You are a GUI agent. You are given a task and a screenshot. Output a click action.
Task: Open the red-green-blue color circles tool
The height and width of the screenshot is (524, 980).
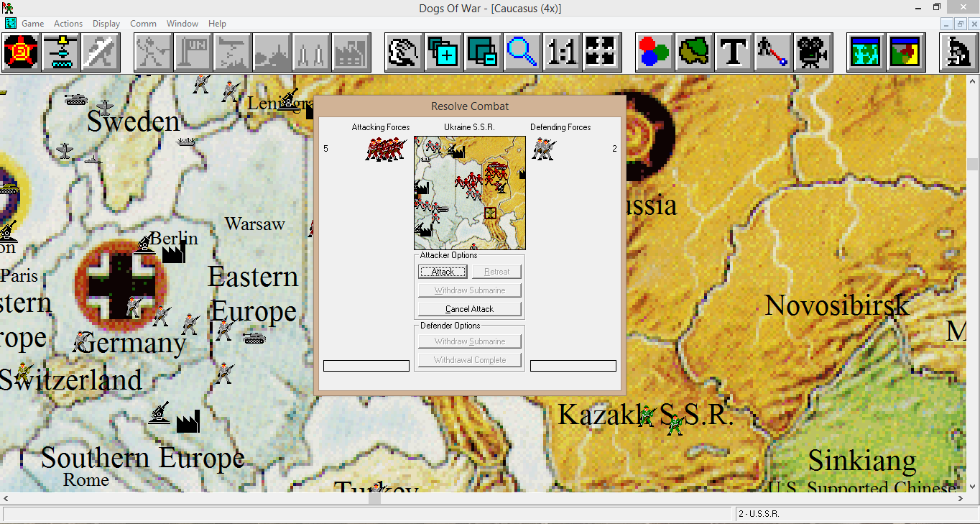click(655, 52)
